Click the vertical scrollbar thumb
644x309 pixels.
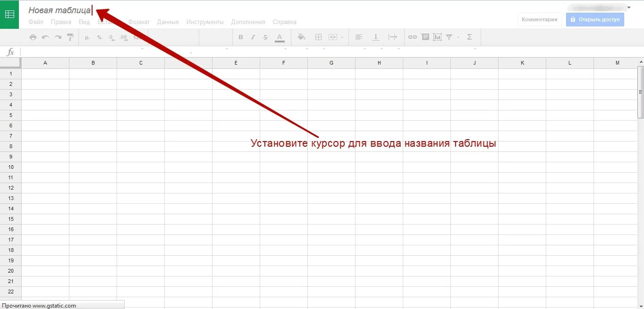click(641, 92)
